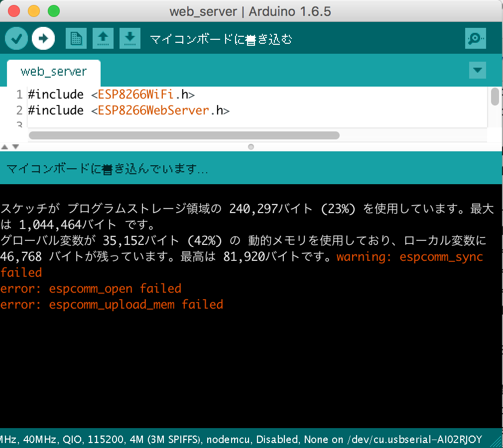Collapse console with the up triangle

(x=4, y=147)
